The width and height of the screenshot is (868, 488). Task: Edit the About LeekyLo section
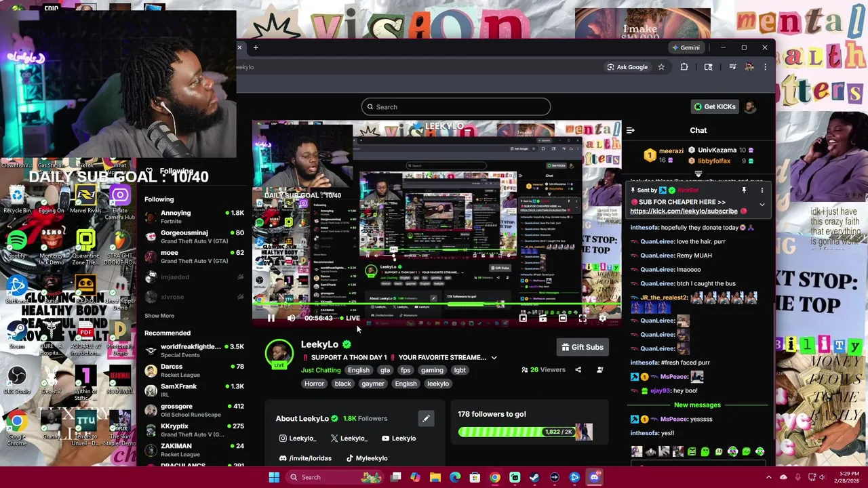426,418
